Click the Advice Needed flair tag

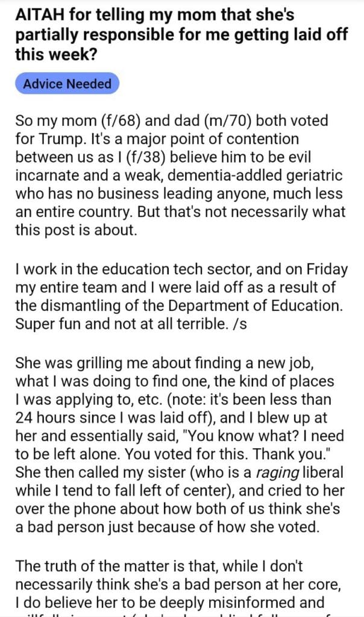click(x=67, y=84)
